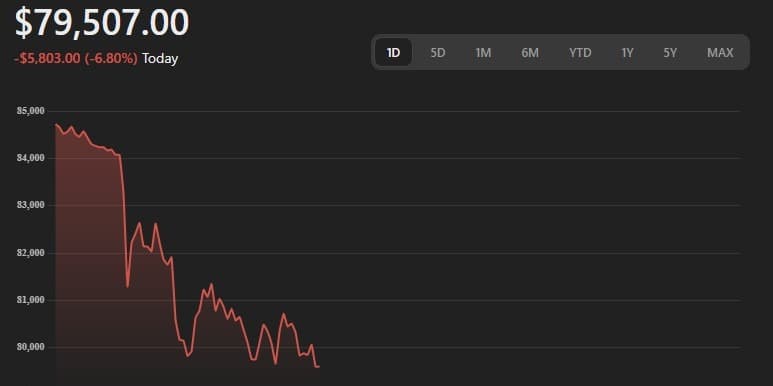This screenshot has width=773, height=386.
Task: Switch to the 5D range
Action: click(x=438, y=52)
